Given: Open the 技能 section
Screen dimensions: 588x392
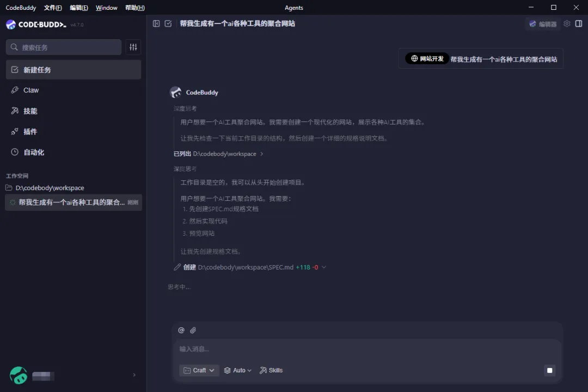Looking at the screenshot, I should 73,111.
